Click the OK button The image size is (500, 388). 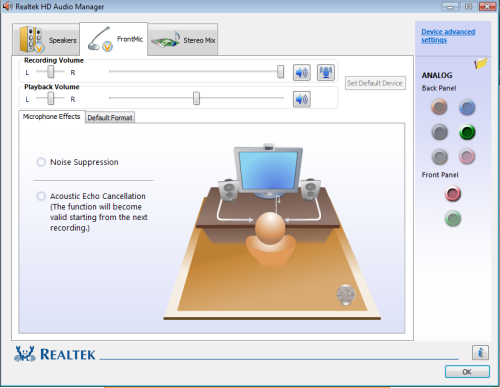click(467, 372)
